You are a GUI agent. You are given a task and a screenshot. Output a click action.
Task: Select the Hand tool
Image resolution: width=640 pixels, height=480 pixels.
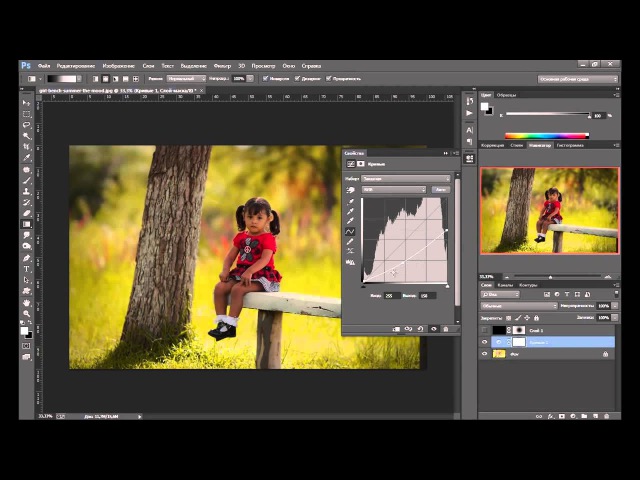coord(27,303)
